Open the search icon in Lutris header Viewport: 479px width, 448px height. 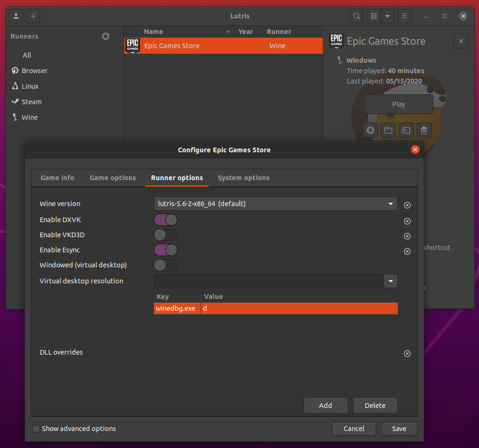[356, 16]
